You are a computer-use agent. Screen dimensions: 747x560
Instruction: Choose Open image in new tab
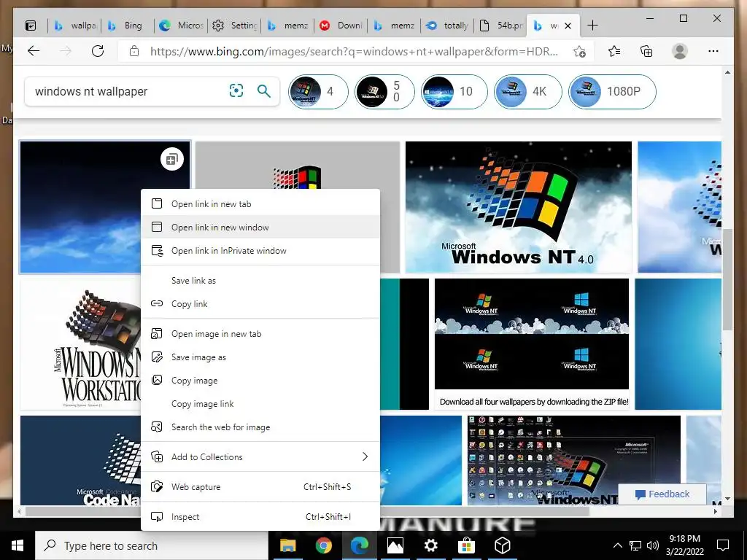click(x=260, y=334)
